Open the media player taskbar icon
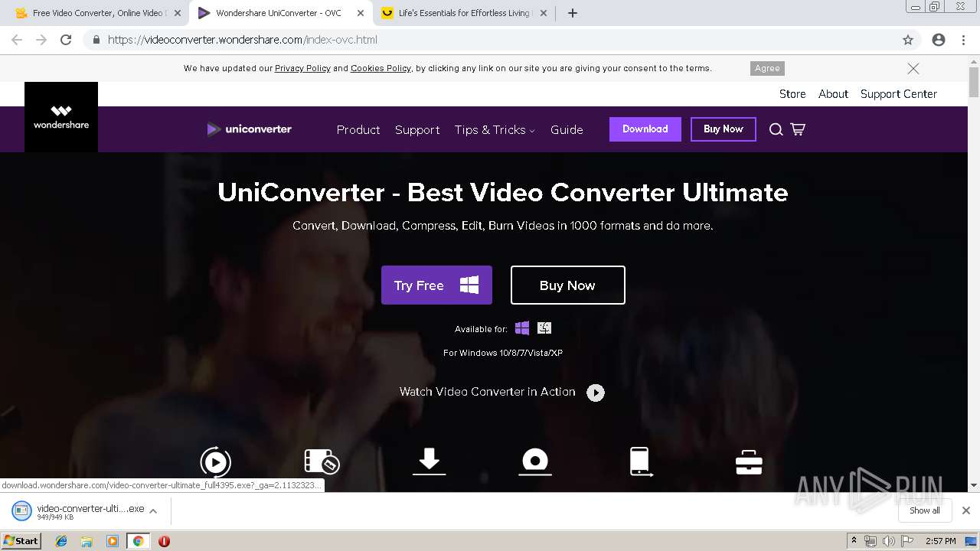 pos(113,541)
